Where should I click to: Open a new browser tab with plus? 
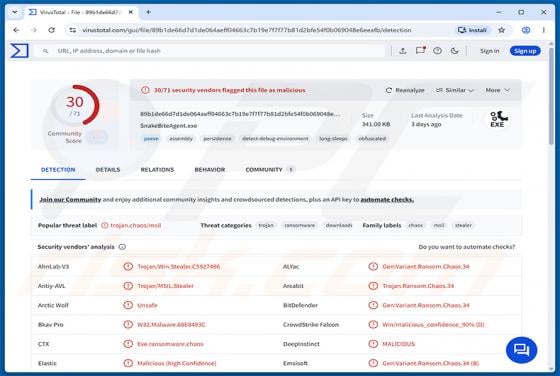pos(148,12)
